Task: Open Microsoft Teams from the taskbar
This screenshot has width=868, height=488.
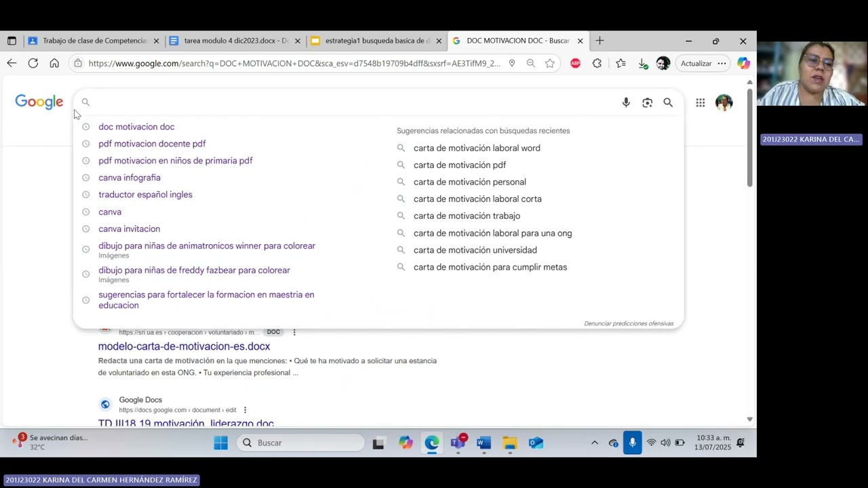Action: (458, 443)
